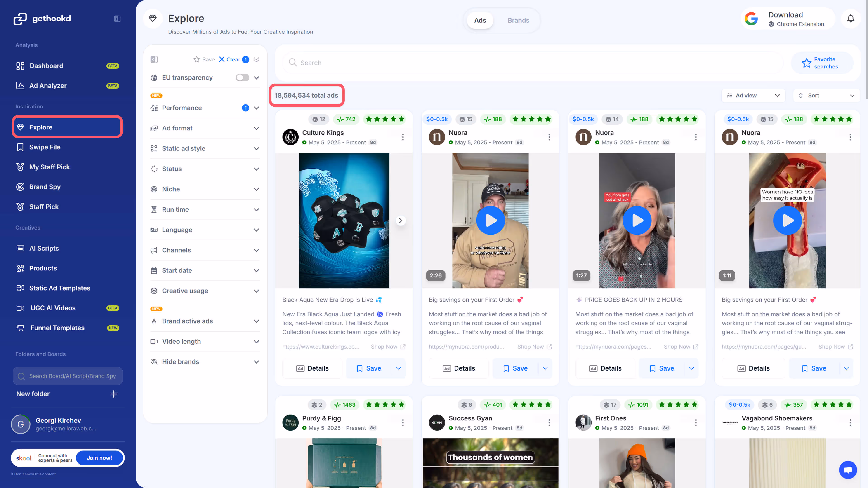Expand the Start date filter

coord(205,270)
